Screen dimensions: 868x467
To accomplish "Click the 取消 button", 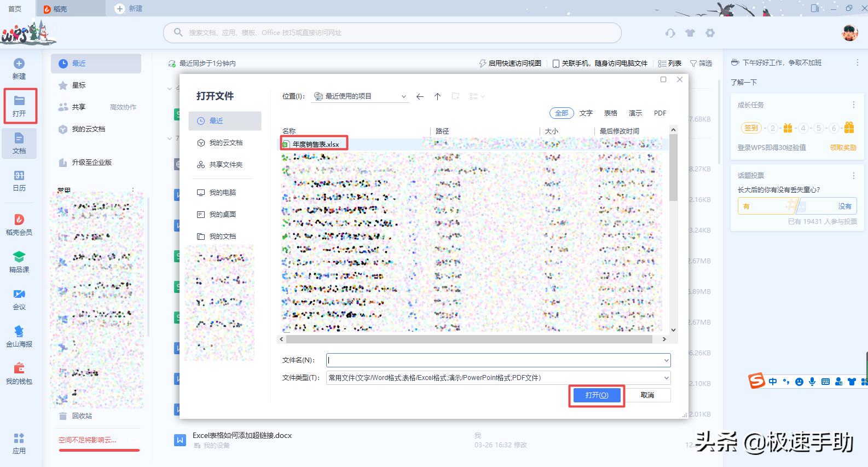I will click(x=647, y=395).
